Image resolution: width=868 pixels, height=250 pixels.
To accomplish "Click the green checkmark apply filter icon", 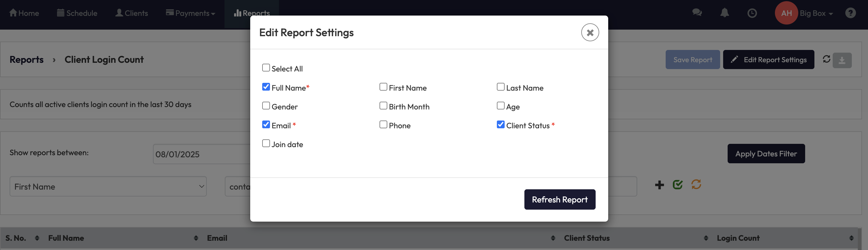I will tap(677, 185).
